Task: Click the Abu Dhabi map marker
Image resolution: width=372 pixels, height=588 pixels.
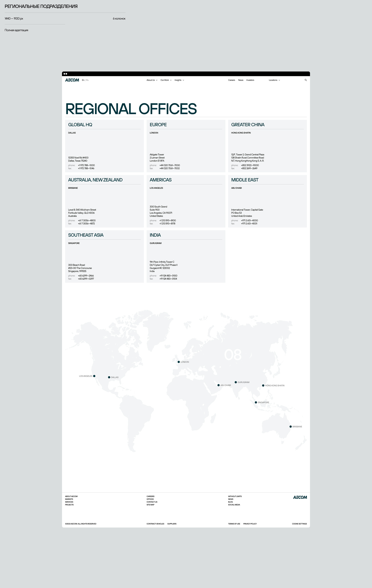Action: tap(219, 385)
